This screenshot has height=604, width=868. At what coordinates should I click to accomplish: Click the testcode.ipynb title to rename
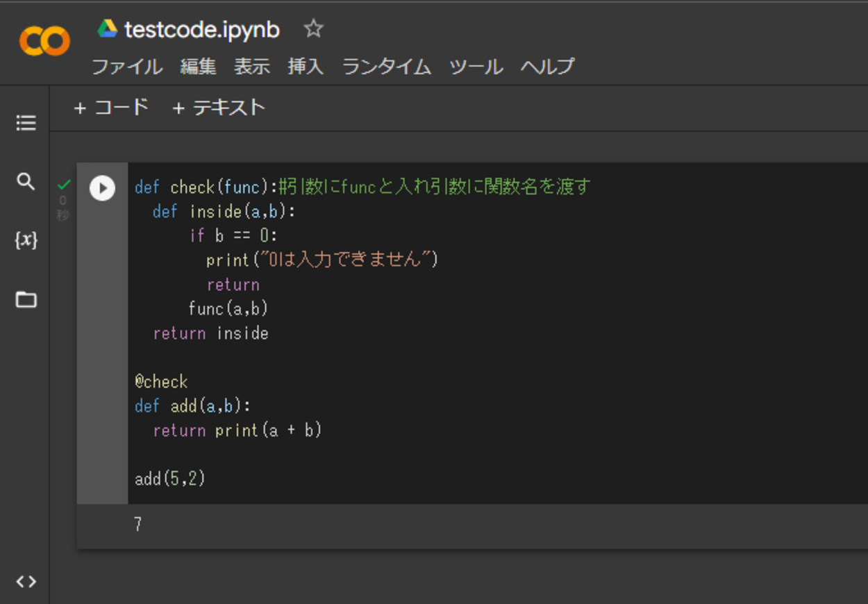[202, 30]
